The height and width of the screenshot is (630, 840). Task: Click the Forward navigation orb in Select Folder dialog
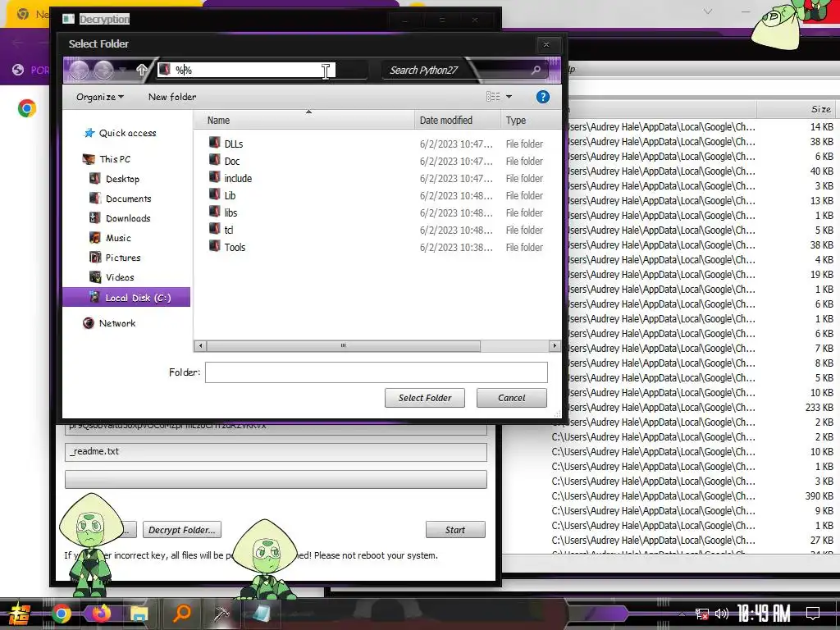pos(104,71)
